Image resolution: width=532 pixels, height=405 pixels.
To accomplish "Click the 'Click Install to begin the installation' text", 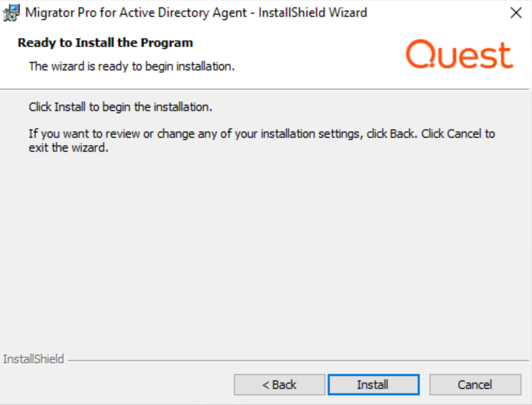I will point(120,107).
